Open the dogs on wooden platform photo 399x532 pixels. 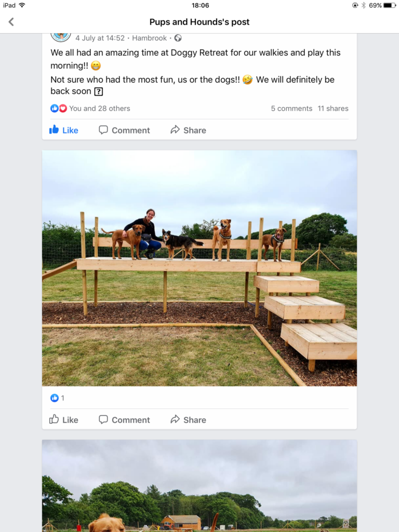tap(199, 268)
